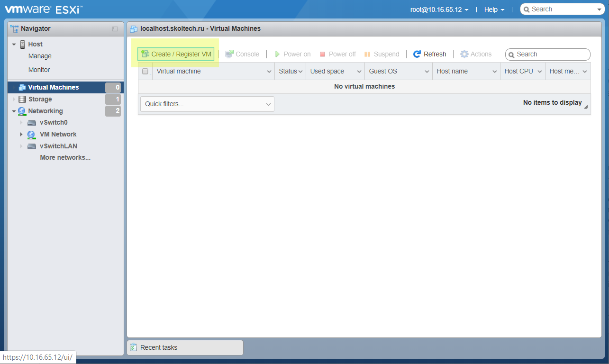The height and width of the screenshot is (364, 609).
Task: Open Monitor under Host
Action: pos(39,70)
